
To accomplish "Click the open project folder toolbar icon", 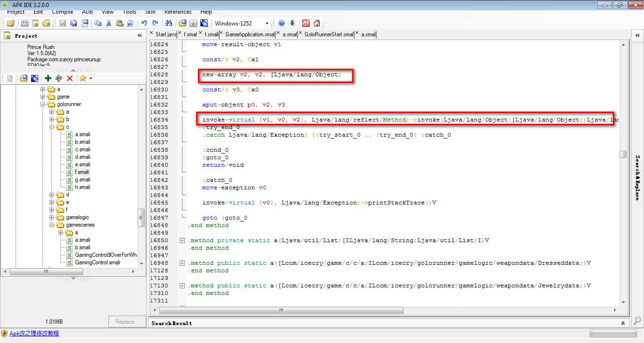I will tap(10, 23).
